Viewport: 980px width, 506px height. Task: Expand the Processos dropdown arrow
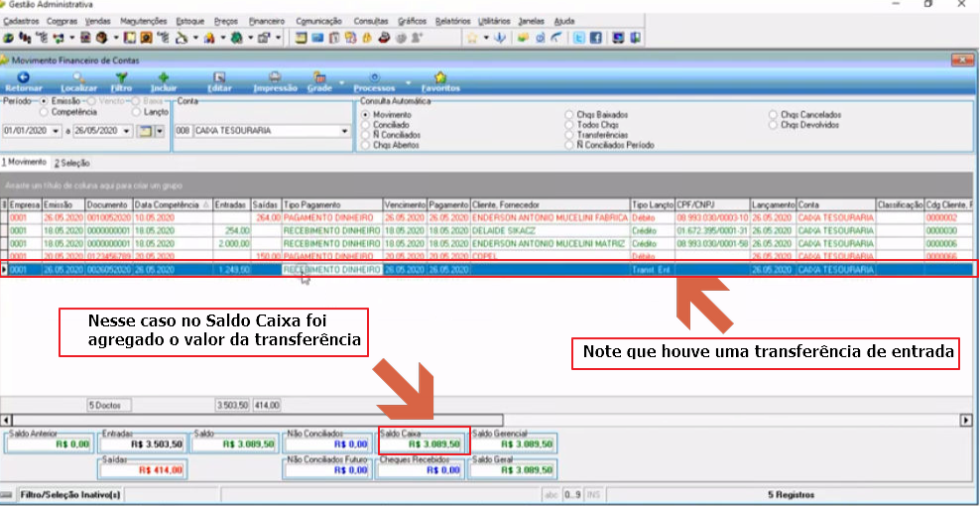click(x=409, y=82)
